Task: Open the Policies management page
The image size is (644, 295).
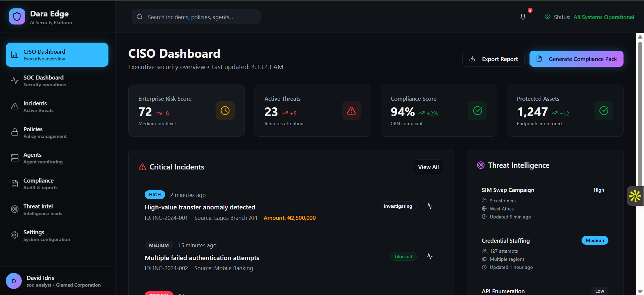Action: [57, 133]
